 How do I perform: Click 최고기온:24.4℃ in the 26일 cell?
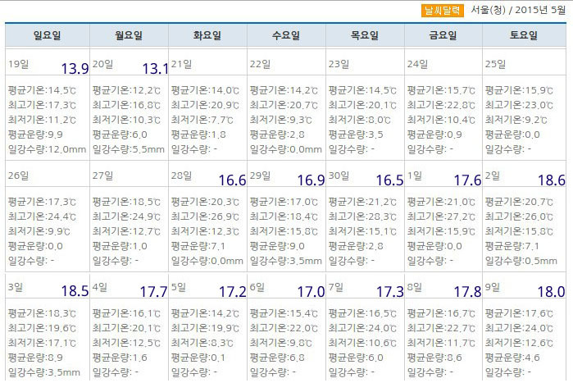click(x=42, y=217)
